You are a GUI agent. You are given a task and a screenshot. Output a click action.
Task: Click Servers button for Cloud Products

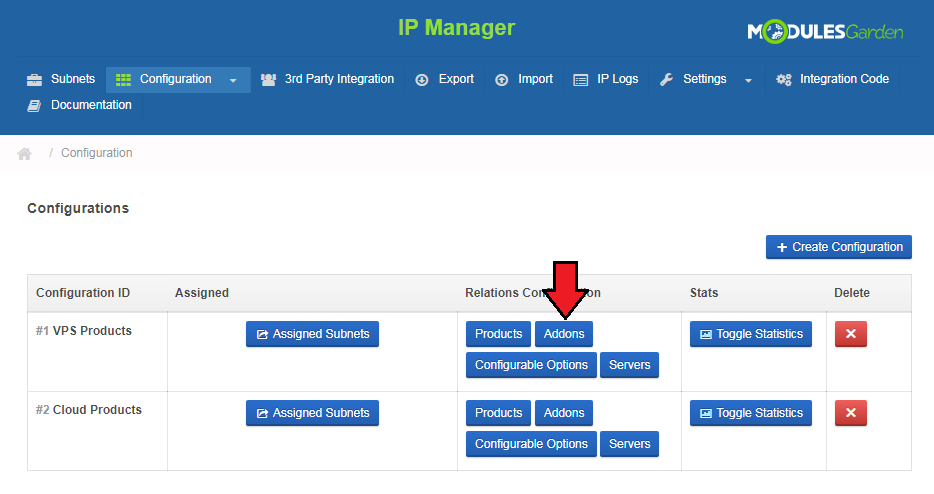pyautogui.click(x=629, y=444)
